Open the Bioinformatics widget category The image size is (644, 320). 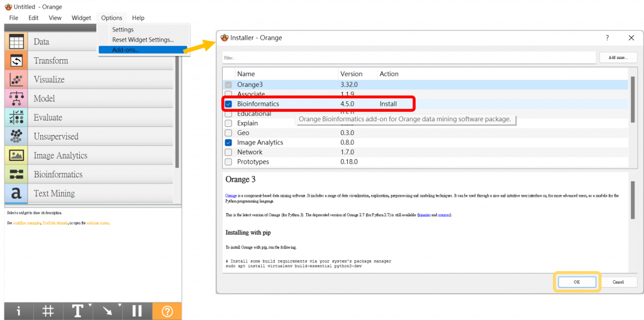click(89, 174)
